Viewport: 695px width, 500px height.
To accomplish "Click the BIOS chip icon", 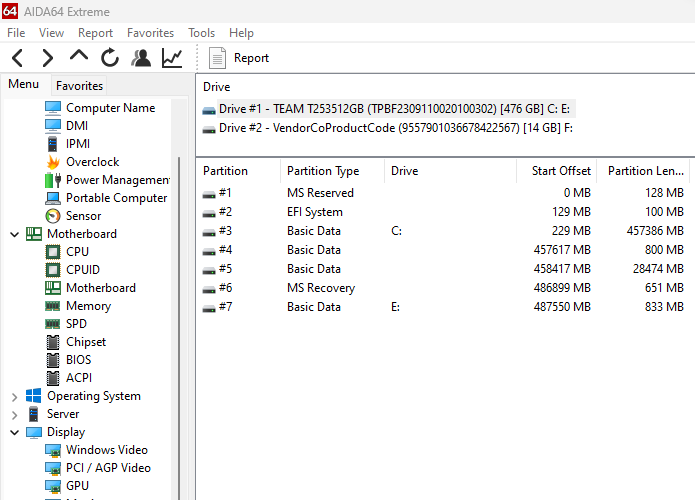I will point(53,360).
